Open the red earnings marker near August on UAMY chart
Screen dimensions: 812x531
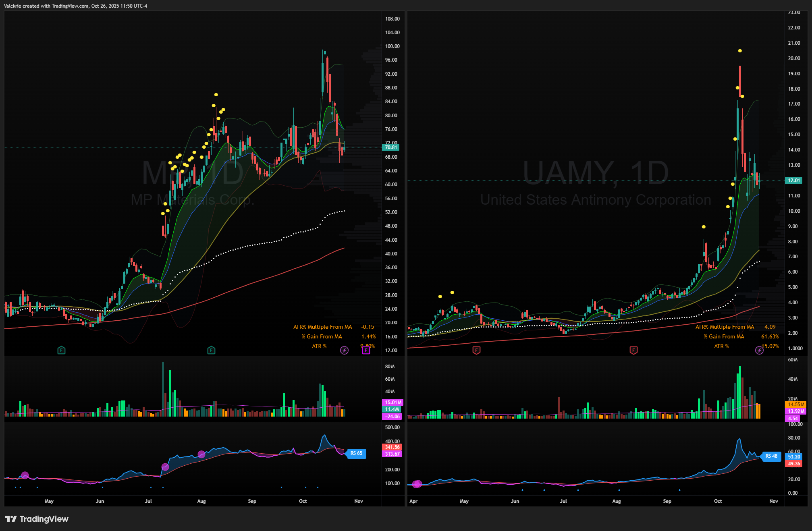[x=633, y=350]
